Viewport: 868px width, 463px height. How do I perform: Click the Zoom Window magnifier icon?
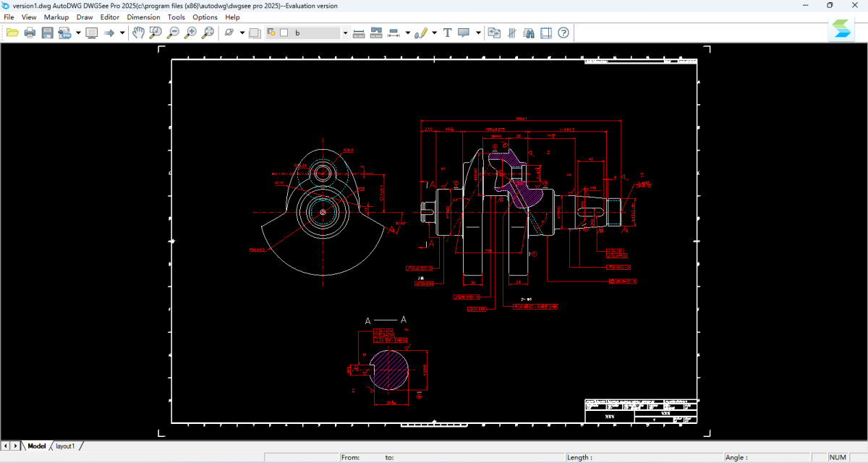point(156,33)
